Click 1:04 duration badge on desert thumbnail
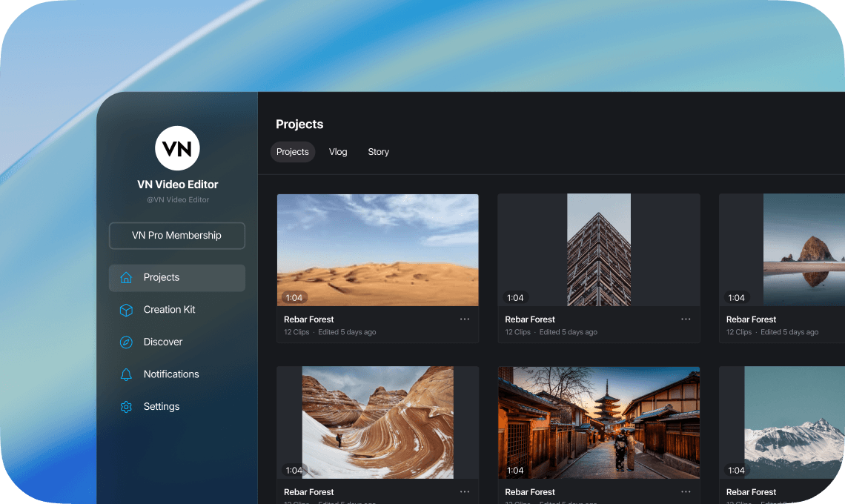The image size is (845, 504). 294,297
